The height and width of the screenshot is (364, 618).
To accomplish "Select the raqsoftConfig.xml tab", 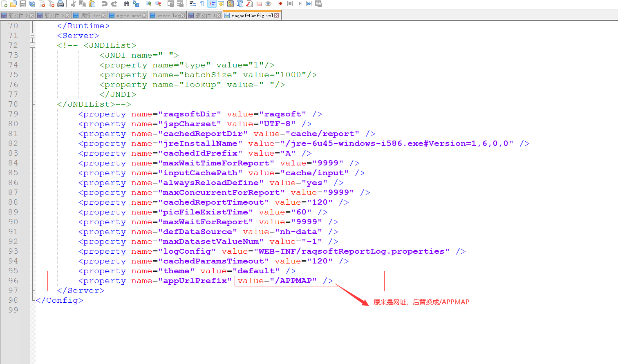I will pos(252,15).
